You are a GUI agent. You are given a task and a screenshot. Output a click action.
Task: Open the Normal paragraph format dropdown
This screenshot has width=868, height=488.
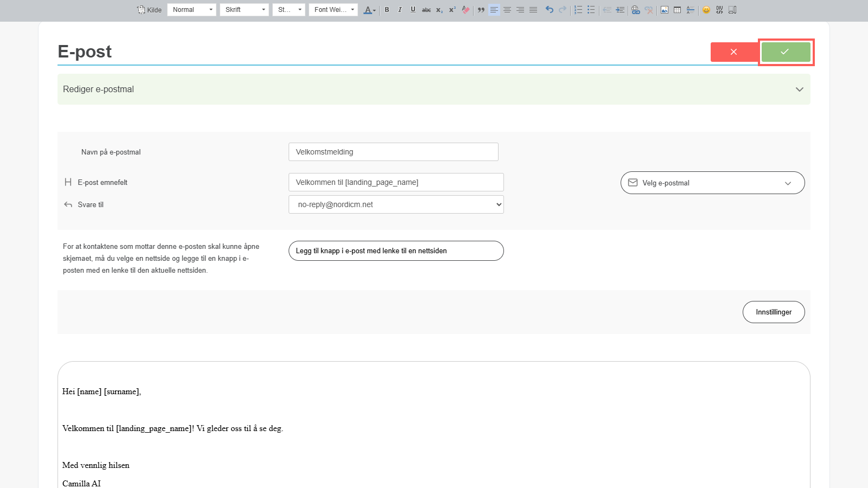click(192, 10)
